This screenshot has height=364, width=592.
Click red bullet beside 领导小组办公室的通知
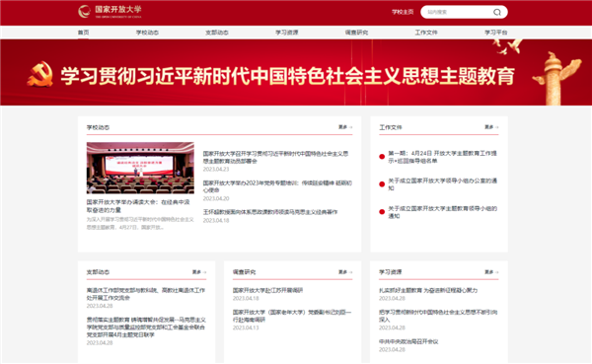(x=382, y=184)
